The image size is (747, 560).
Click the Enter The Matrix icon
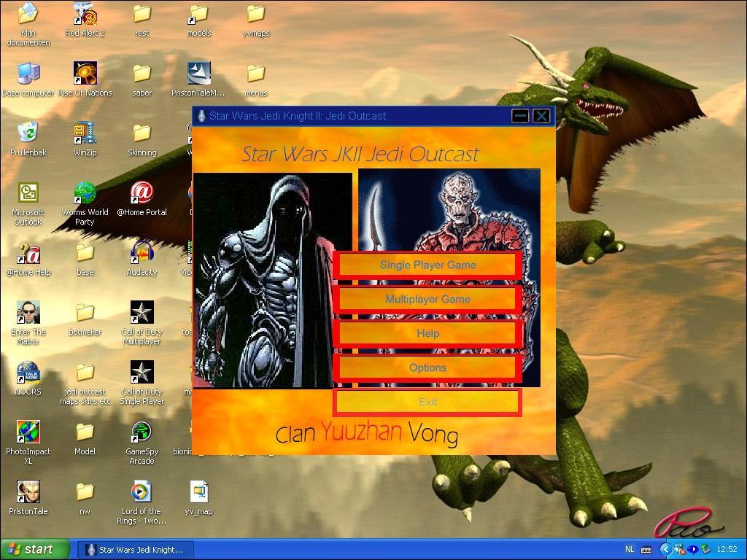coord(28,313)
